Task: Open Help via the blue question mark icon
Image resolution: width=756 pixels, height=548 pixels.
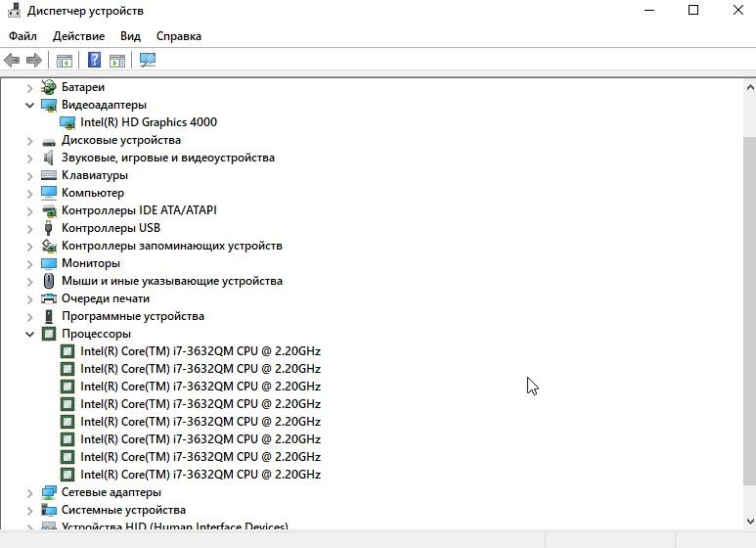Action: 94,61
